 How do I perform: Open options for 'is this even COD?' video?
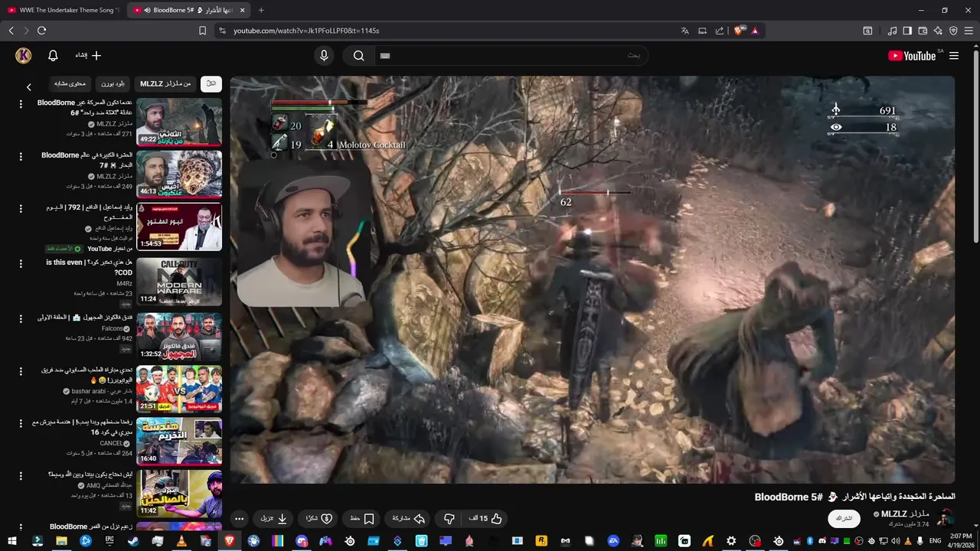(x=21, y=263)
